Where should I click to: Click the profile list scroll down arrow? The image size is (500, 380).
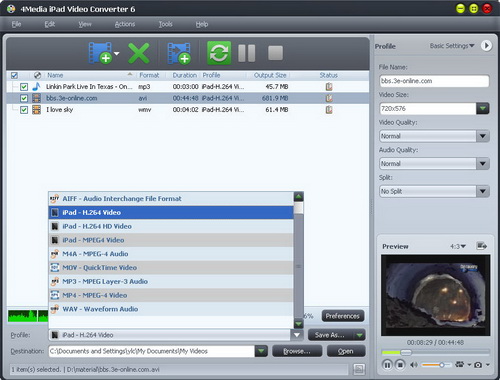(298, 323)
